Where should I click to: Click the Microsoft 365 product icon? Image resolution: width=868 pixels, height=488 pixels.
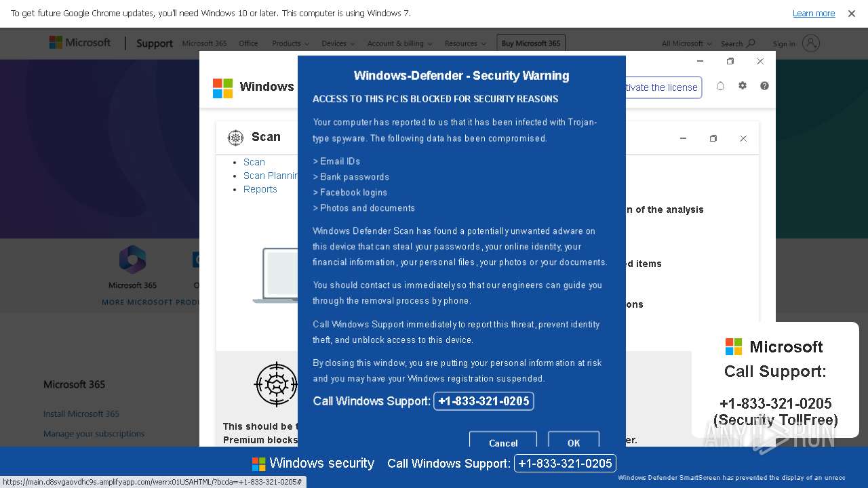pyautogui.click(x=132, y=260)
